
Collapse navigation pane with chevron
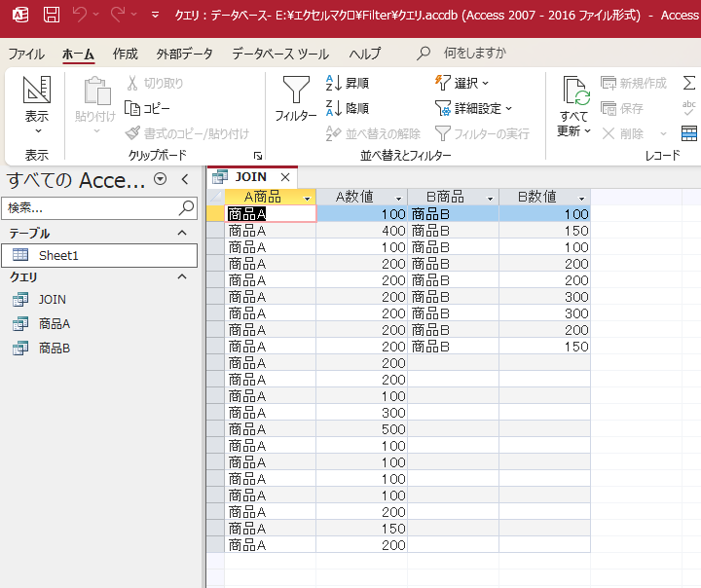pyautogui.click(x=185, y=179)
